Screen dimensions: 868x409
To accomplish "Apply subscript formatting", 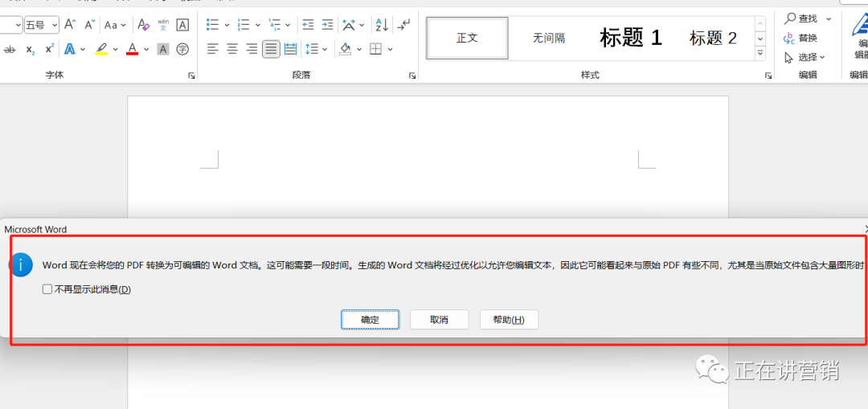I will (x=31, y=49).
